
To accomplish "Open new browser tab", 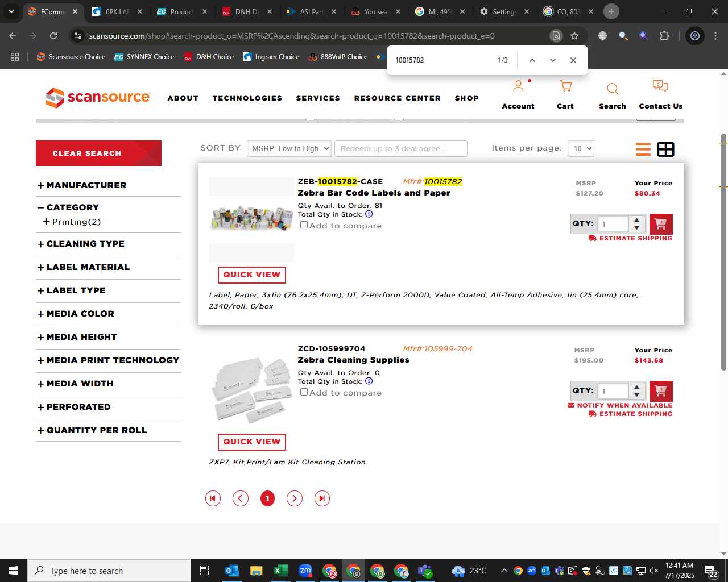I will [x=611, y=11].
